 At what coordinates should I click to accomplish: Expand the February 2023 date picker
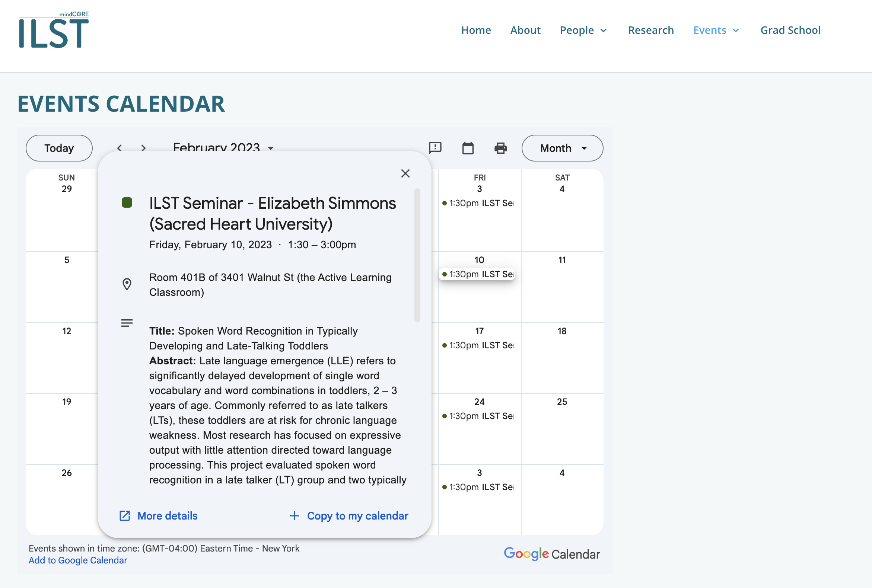(271, 148)
